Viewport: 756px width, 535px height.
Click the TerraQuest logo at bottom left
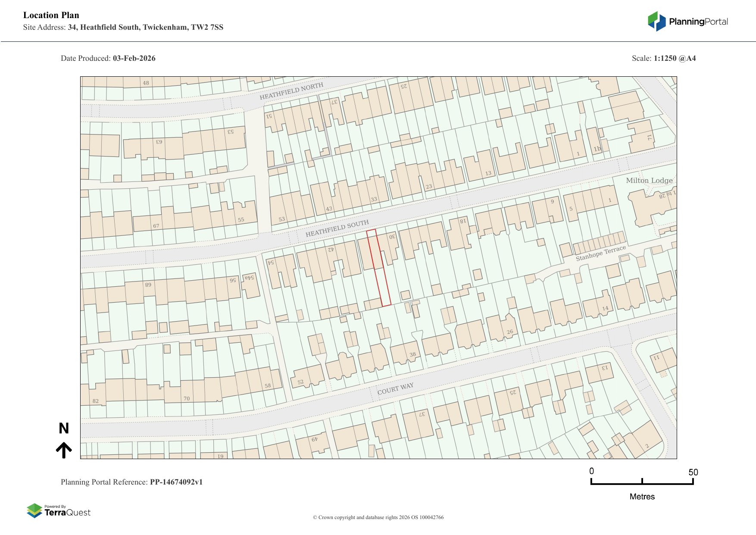tap(59, 510)
